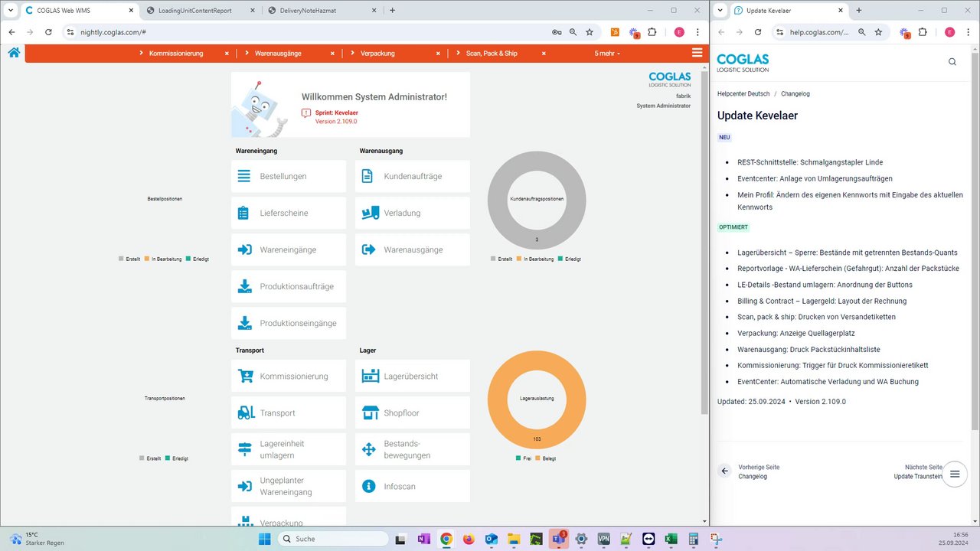
Task: Open the Shopfloor tile
Action: point(413,412)
